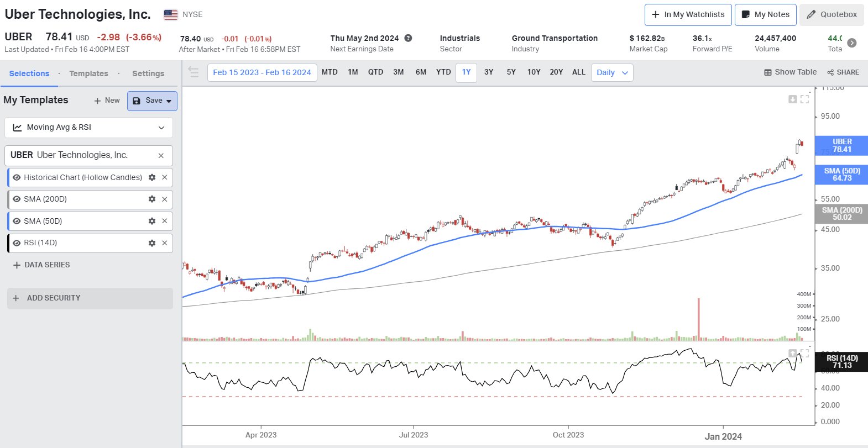The height and width of the screenshot is (448, 868).
Task: Remove UBER security from the chart
Action: pos(161,156)
